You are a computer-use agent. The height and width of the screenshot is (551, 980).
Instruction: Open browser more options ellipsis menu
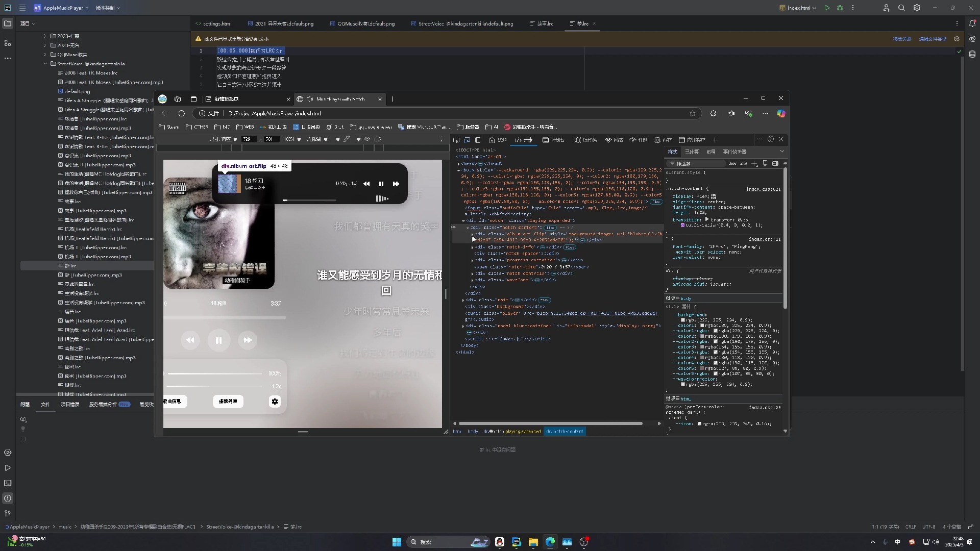[x=765, y=113]
